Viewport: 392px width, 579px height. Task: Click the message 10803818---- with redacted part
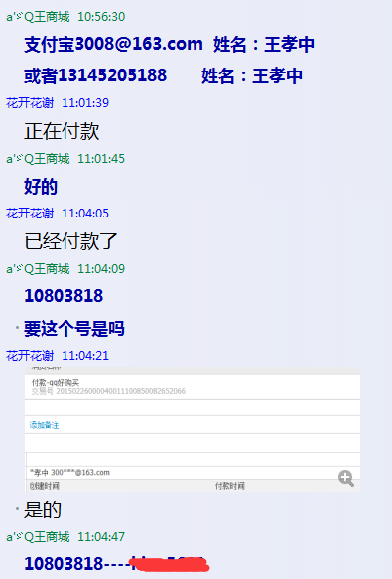click(117, 564)
